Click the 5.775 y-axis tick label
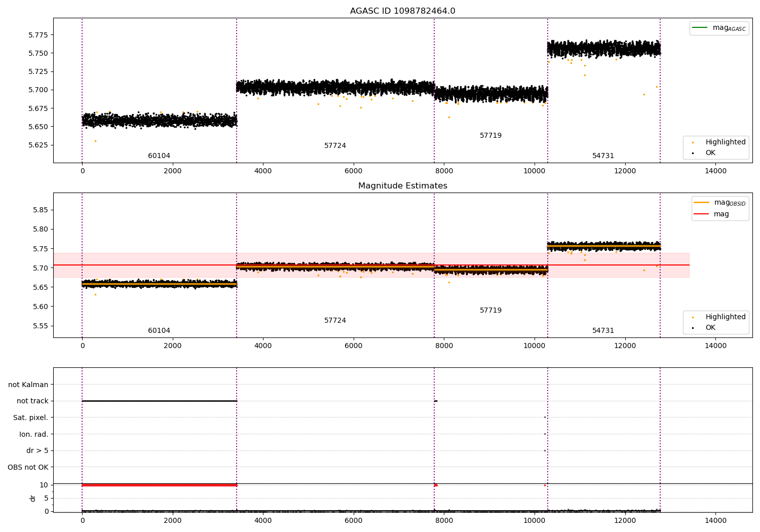This screenshot has height=532, width=760. [x=38, y=35]
